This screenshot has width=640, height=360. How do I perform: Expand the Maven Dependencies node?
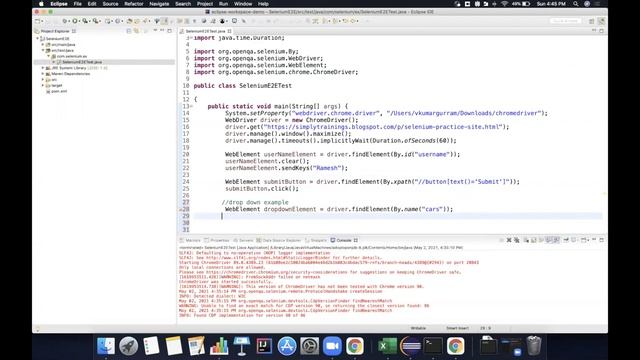point(43,73)
